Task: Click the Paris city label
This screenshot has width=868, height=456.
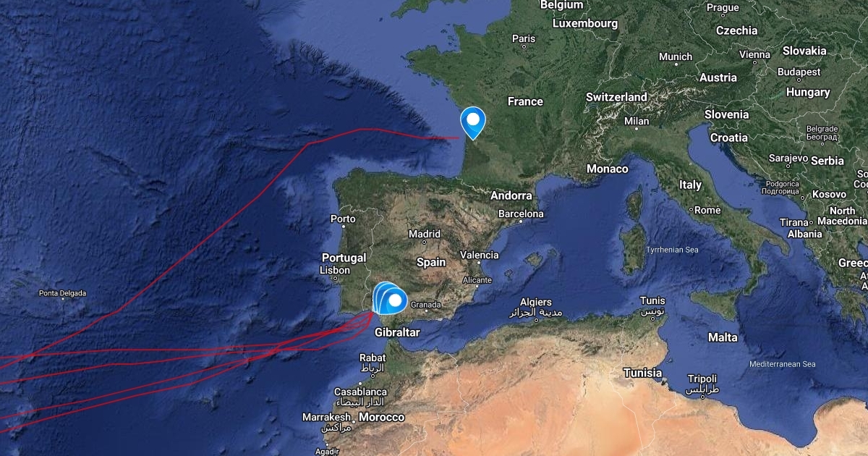Action: pos(523,38)
